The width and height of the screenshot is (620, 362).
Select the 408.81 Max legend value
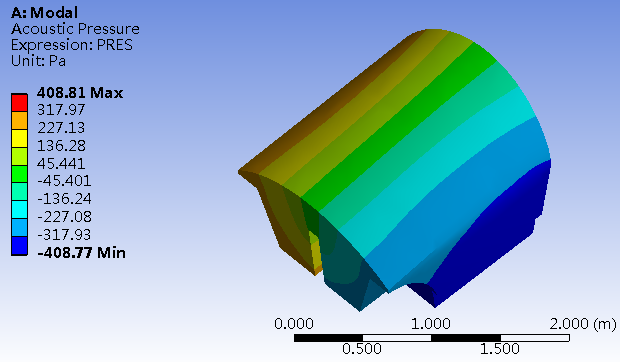80,93
